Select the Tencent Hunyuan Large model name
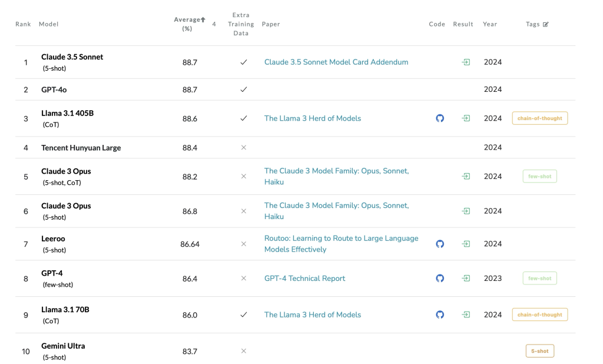 click(x=81, y=148)
